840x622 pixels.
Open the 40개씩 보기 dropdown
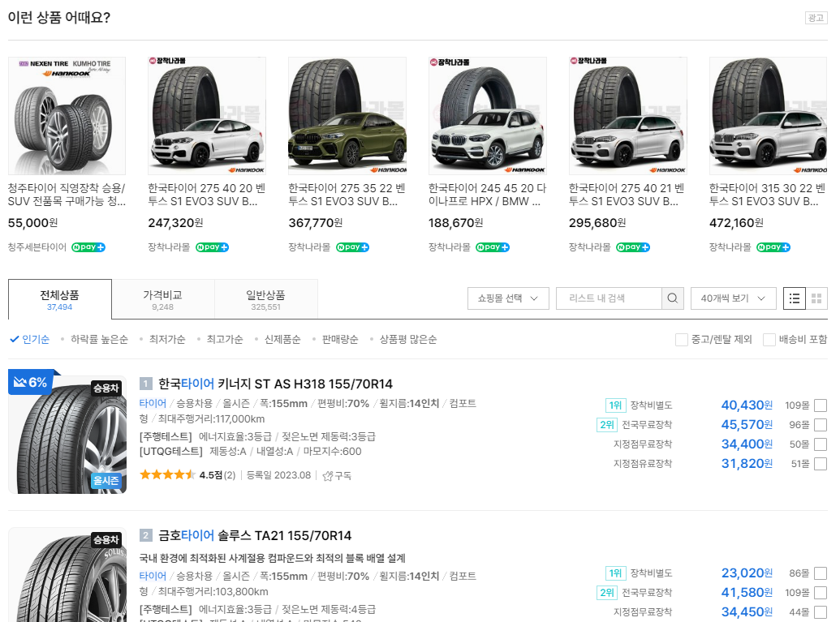[x=730, y=298]
